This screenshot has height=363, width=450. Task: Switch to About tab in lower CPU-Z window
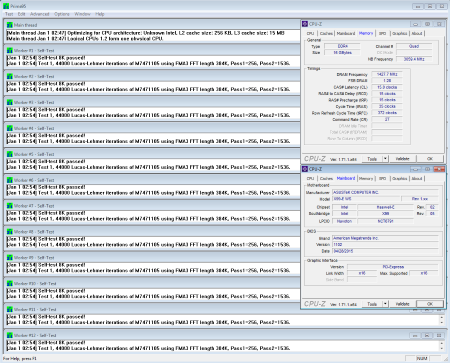pos(417,179)
